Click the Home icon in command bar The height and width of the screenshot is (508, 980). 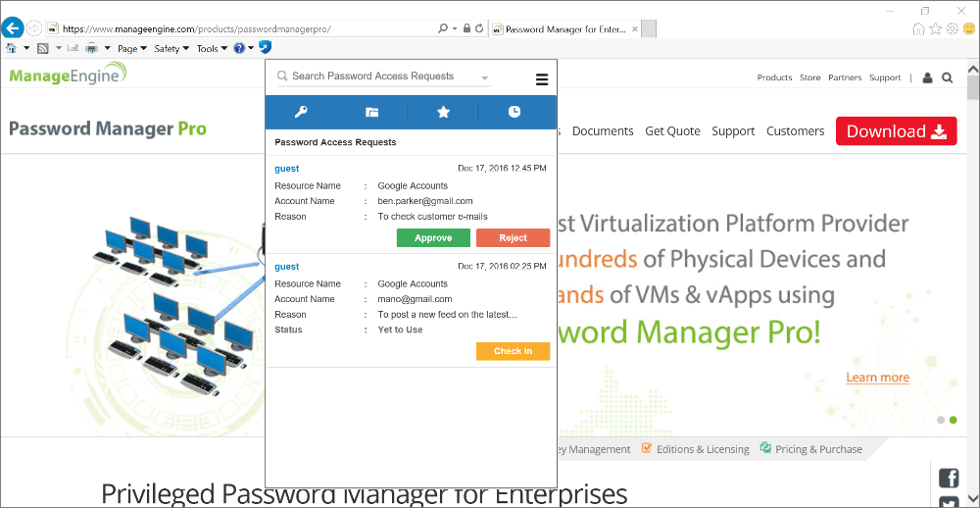11,48
